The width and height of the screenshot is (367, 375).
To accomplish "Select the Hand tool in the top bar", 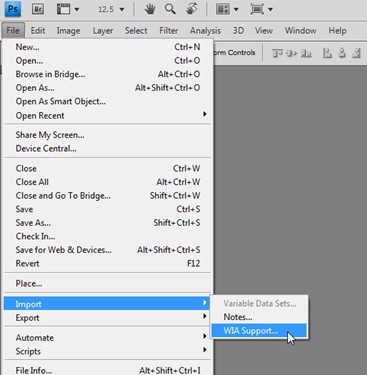I will [150, 9].
